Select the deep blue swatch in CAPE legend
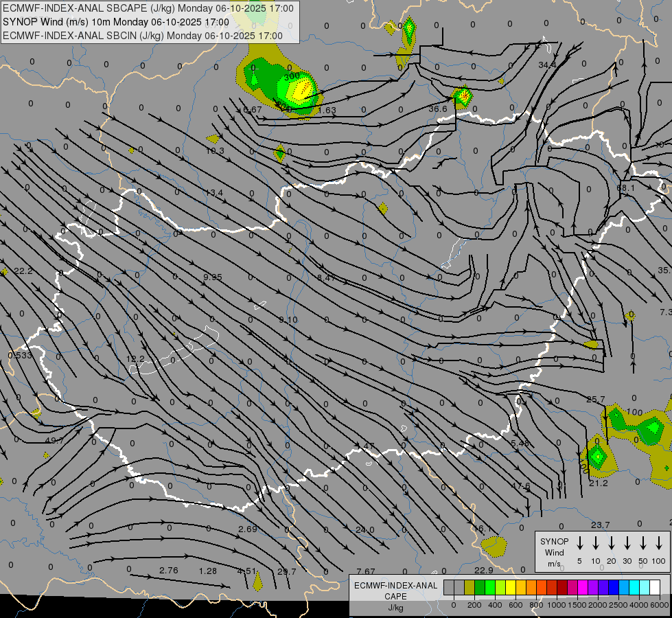Viewport: 672px width, 618px height. click(x=613, y=588)
